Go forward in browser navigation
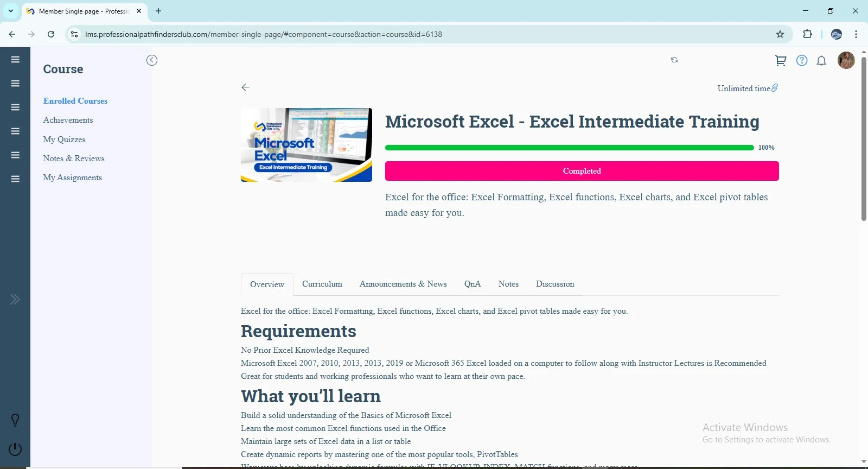The height and width of the screenshot is (469, 868). pos(31,34)
